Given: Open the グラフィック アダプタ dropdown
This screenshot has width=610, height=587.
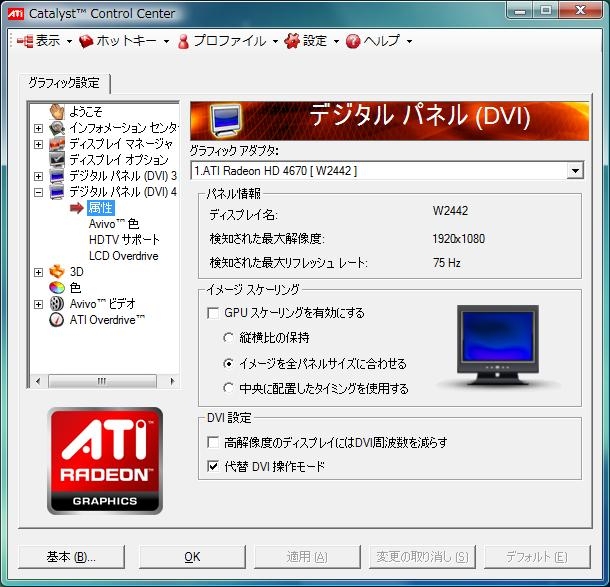Looking at the screenshot, I should (x=575, y=170).
